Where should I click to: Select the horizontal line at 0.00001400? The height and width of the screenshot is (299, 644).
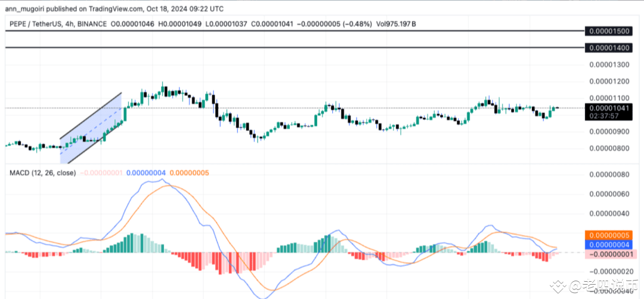point(295,48)
